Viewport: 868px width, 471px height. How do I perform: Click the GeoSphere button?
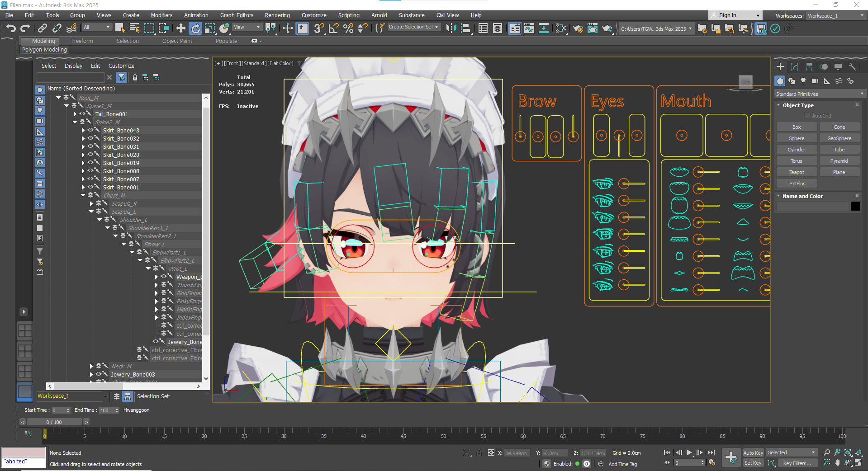839,138
